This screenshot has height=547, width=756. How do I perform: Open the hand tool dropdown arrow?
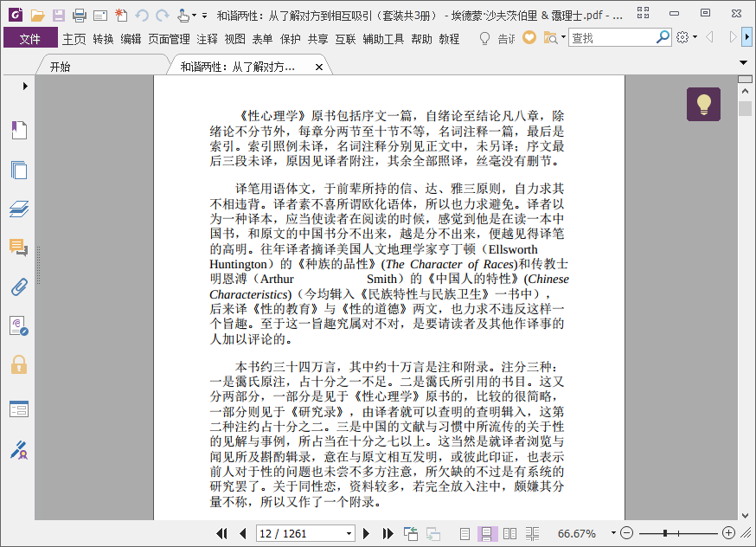click(x=194, y=16)
